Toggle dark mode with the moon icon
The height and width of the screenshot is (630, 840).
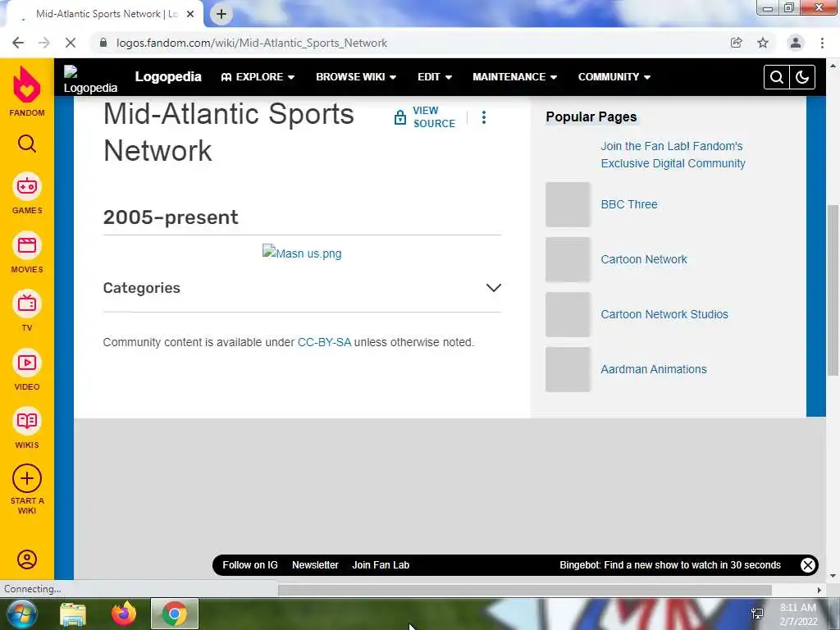tap(802, 77)
